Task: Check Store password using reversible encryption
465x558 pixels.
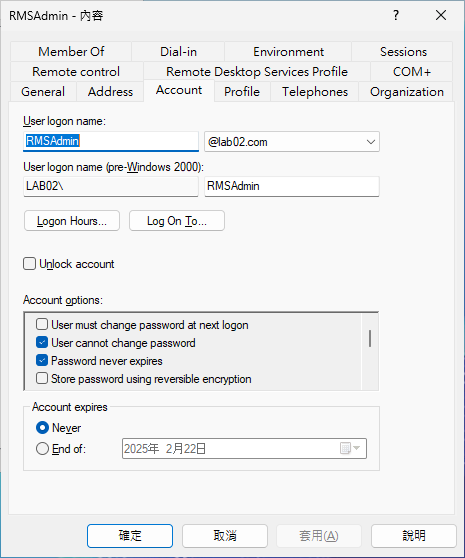Action: coord(42,378)
